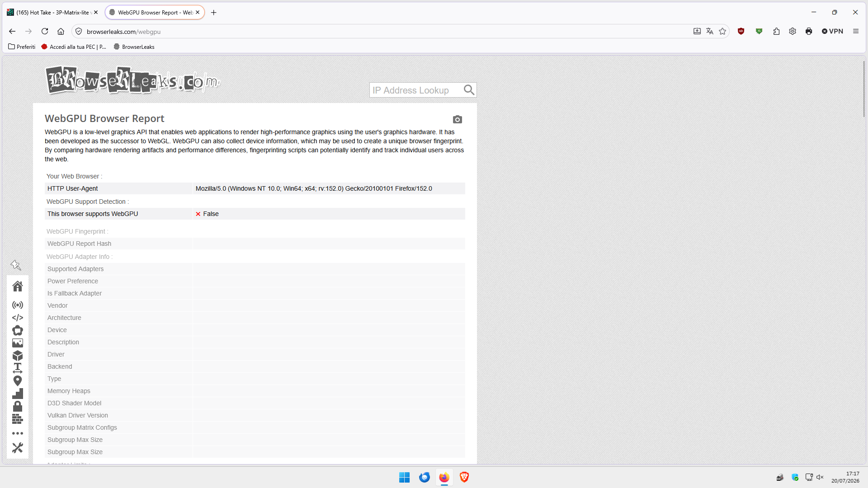Image resolution: width=868 pixels, height=488 pixels.
Task: Focus the IP Address Lookup field
Action: coord(416,90)
